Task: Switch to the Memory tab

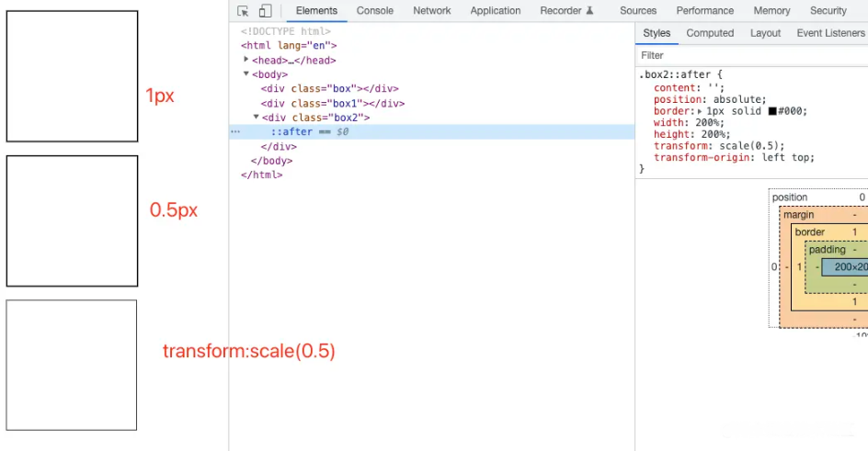Action: coord(771,10)
